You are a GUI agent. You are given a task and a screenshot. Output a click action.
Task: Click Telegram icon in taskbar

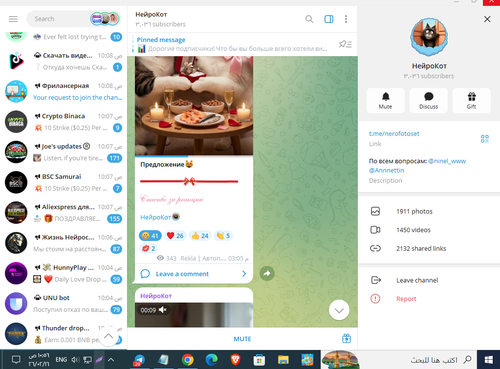139,360
